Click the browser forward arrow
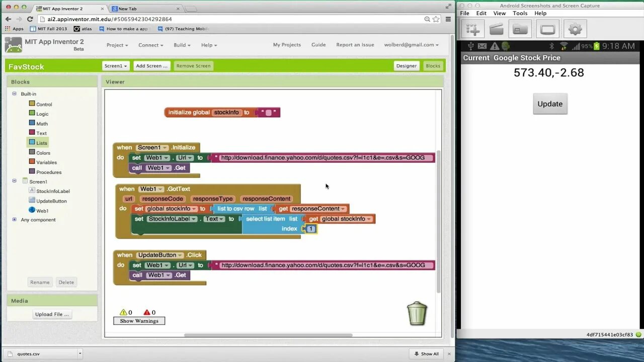Image resolution: width=644 pixels, height=362 pixels. point(19,19)
